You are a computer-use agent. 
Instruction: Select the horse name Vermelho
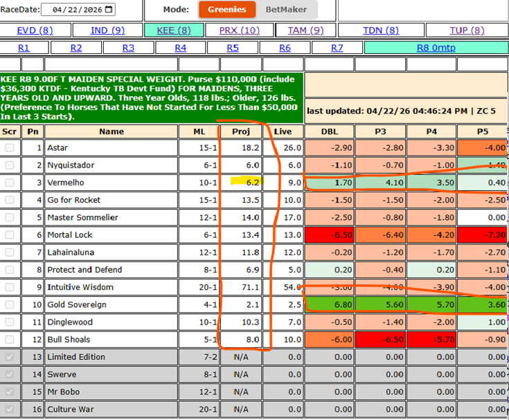pos(66,183)
